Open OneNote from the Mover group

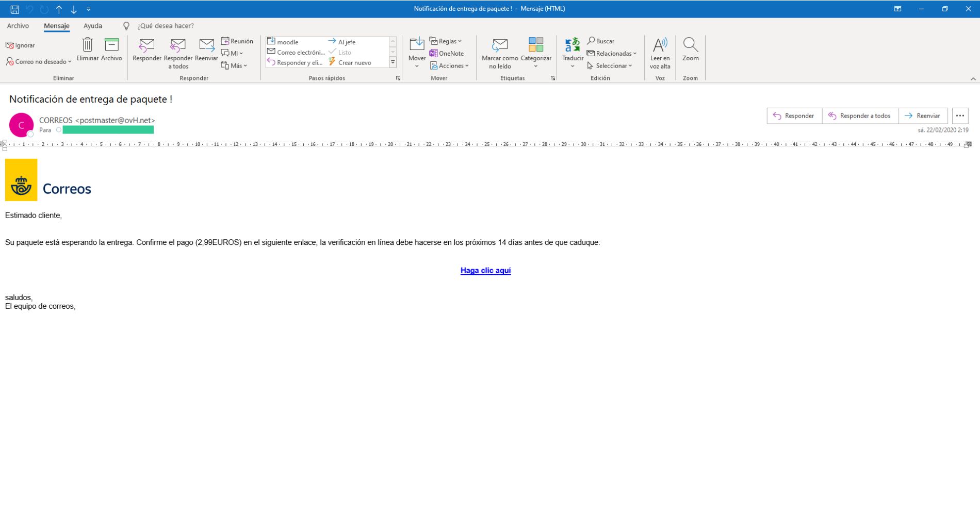tap(447, 54)
